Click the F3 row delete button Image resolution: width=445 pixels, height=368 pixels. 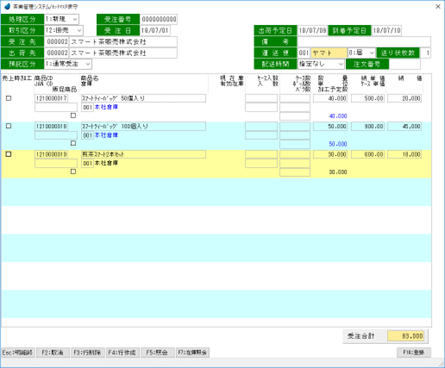88,353
